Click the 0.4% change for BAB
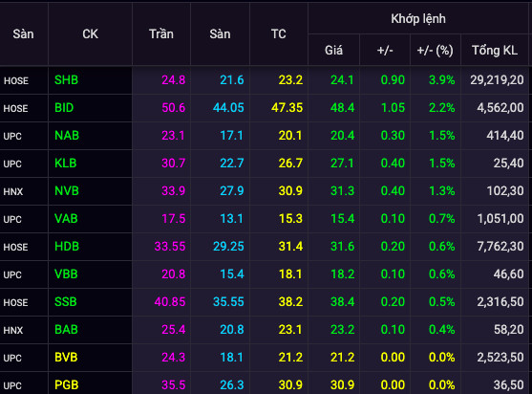 [x=442, y=330]
